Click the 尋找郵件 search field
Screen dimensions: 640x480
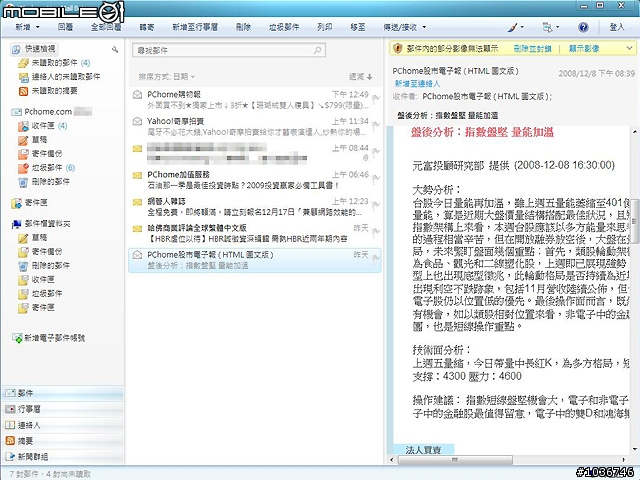229,50
